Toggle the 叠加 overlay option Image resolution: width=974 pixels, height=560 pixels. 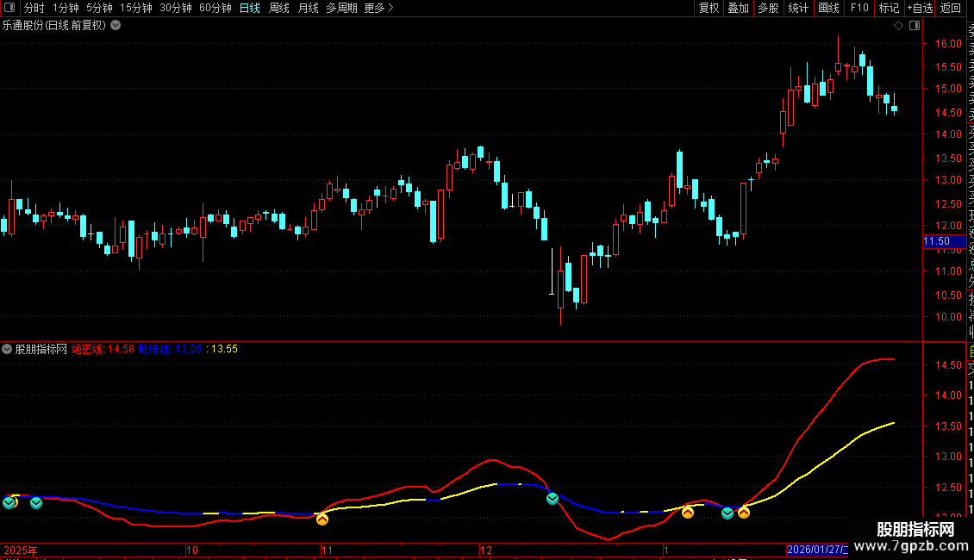[x=738, y=8]
